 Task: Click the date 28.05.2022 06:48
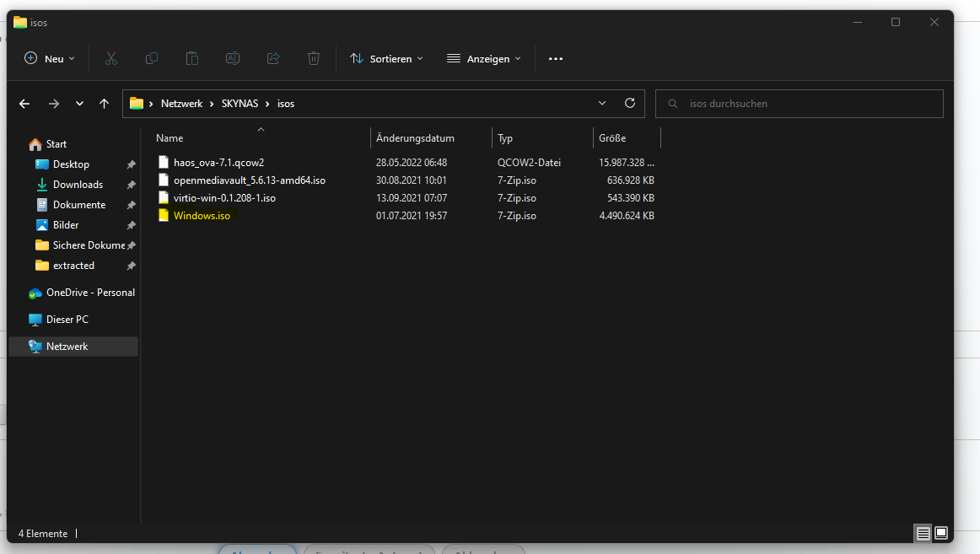412,163
